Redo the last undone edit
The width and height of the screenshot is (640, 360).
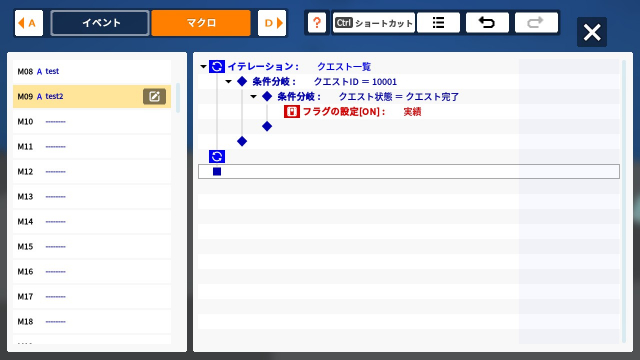536,22
